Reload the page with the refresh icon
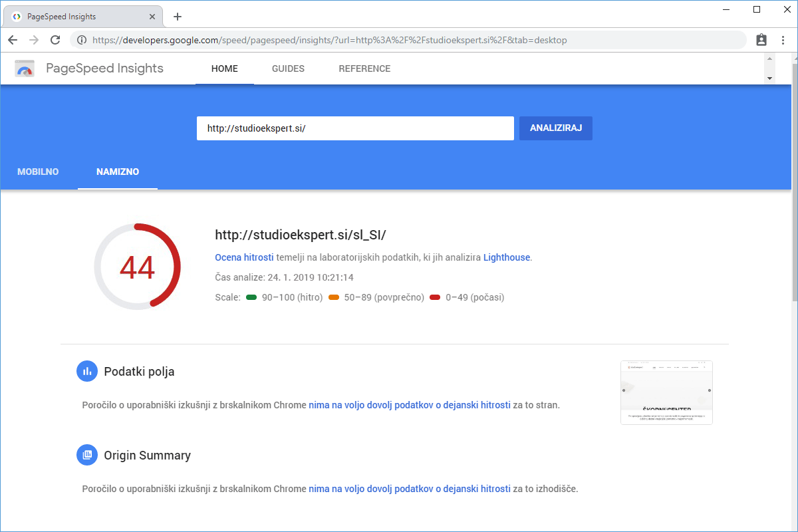This screenshot has height=532, width=798. [55, 40]
